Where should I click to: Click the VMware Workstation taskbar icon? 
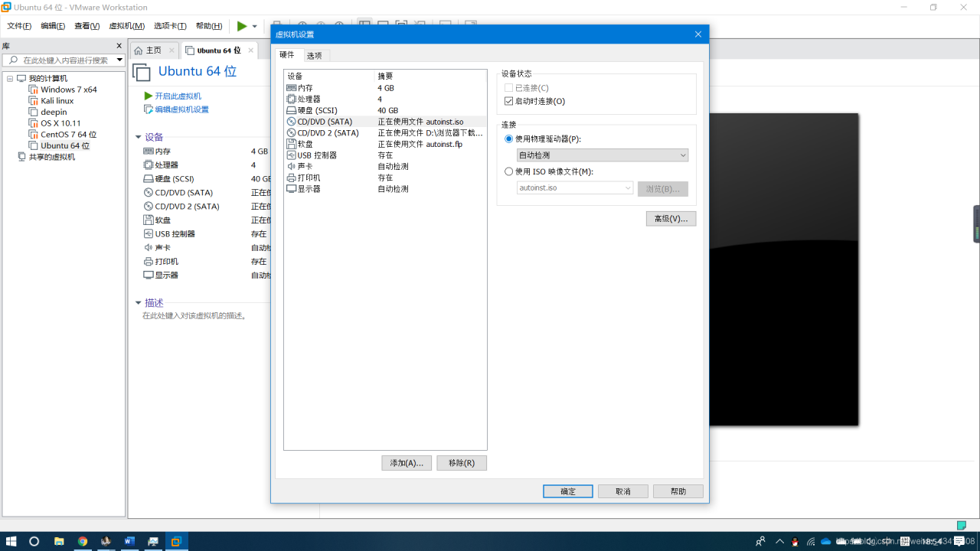tap(175, 541)
